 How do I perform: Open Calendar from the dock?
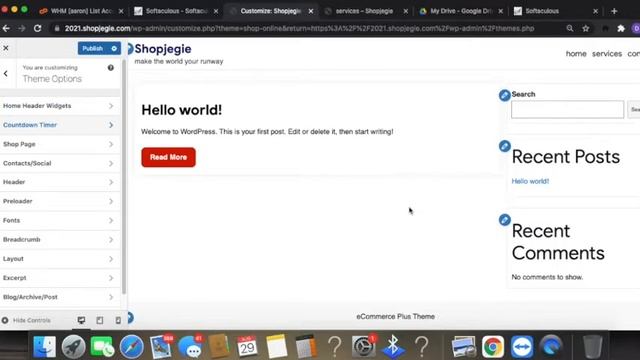[247, 347]
